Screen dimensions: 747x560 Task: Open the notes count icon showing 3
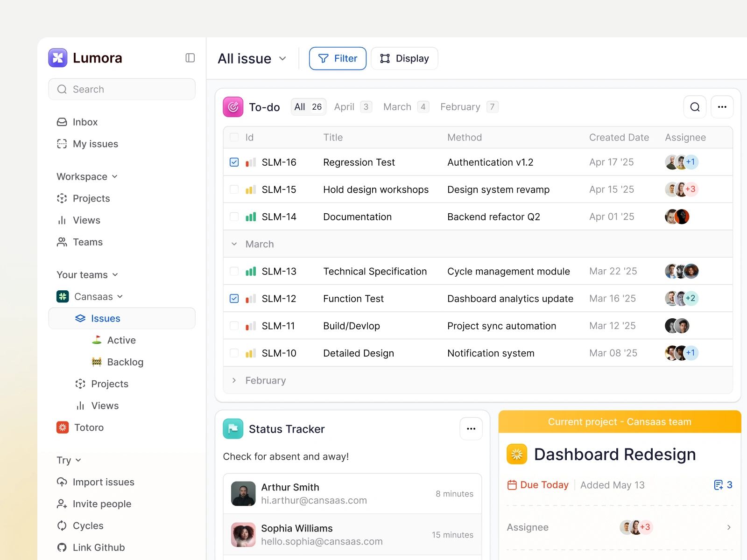pyautogui.click(x=719, y=485)
